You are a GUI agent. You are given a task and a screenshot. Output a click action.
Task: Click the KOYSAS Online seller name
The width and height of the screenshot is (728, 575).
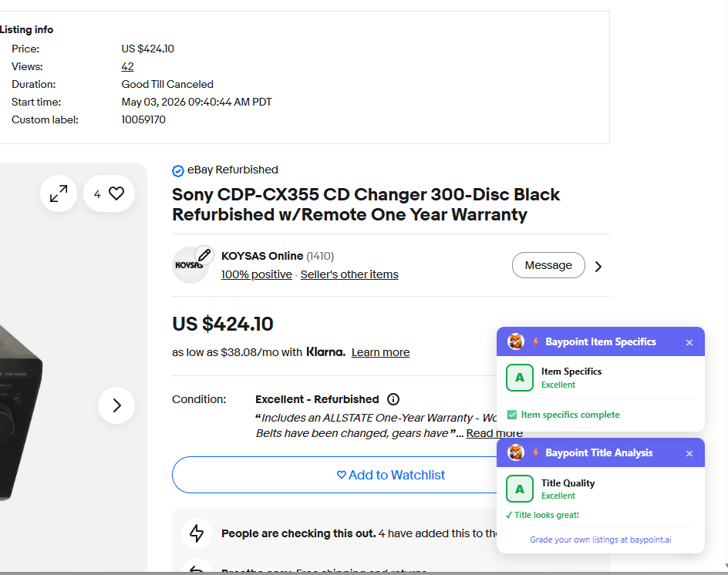262,256
